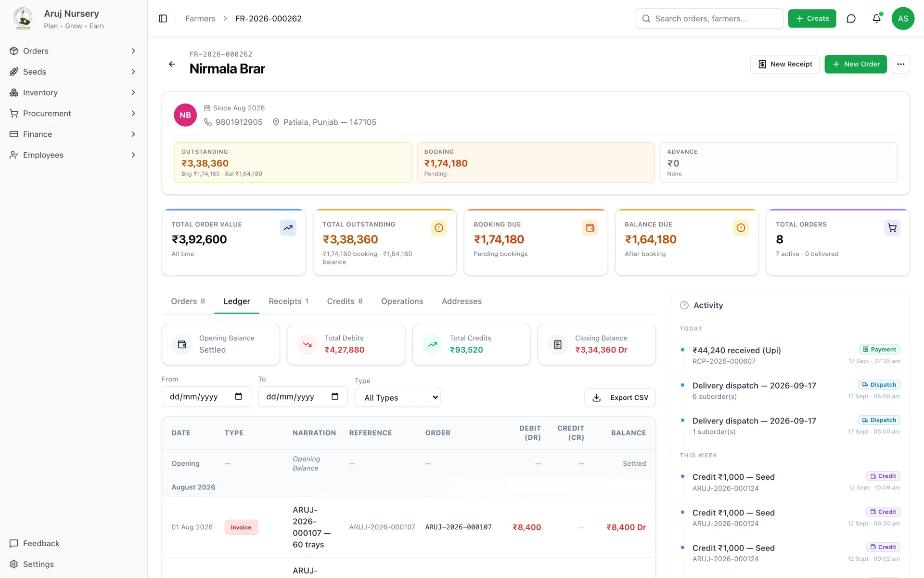Export the ledger as CSV

click(x=620, y=397)
